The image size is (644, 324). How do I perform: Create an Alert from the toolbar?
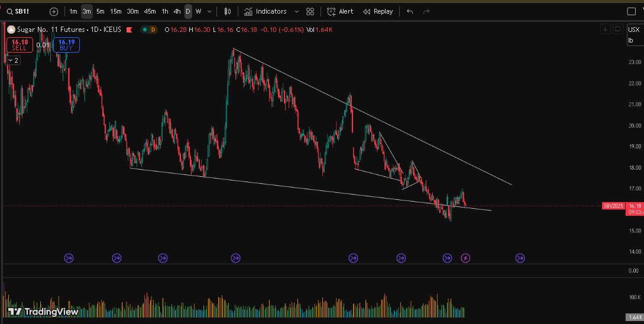[x=340, y=11]
